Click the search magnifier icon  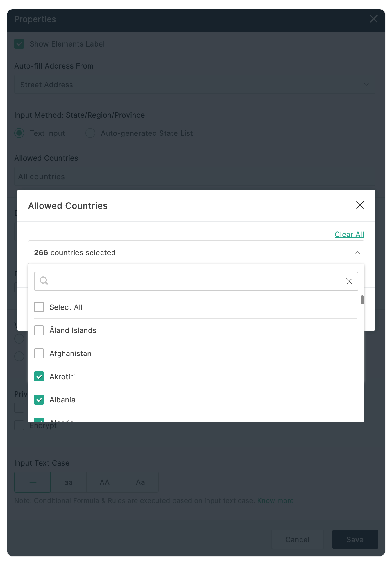[x=44, y=280]
